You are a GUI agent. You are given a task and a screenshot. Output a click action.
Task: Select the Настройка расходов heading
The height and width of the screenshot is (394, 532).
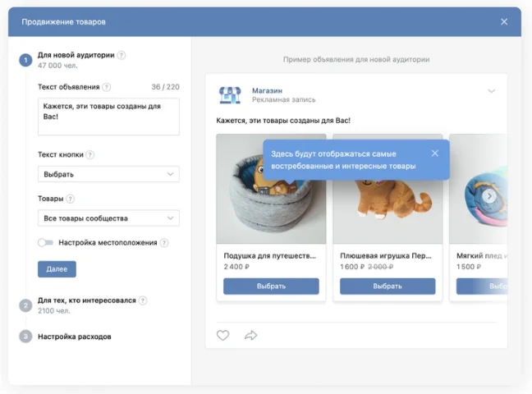pyautogui.click(x=75, y=337)
